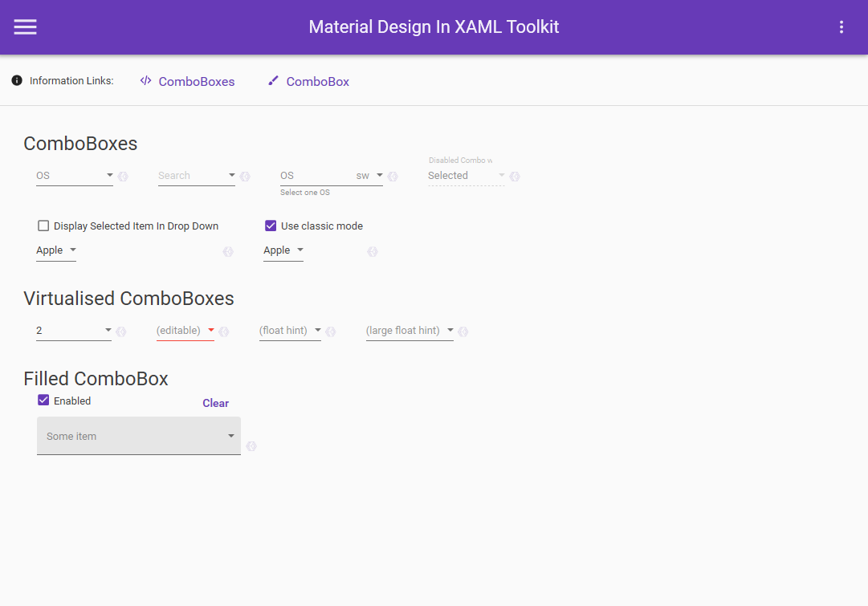Open code sample for the OS combo box

pyautogui.click(x=122, y=176)
